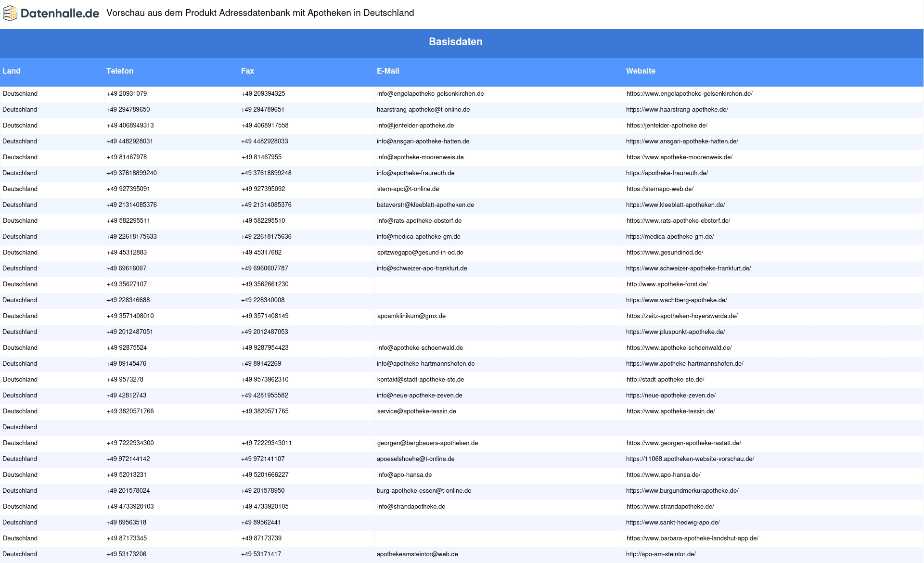Select fax number +49 9287954423
The image size is (924, 563).
pyautogui.click(x=265, y=348)
